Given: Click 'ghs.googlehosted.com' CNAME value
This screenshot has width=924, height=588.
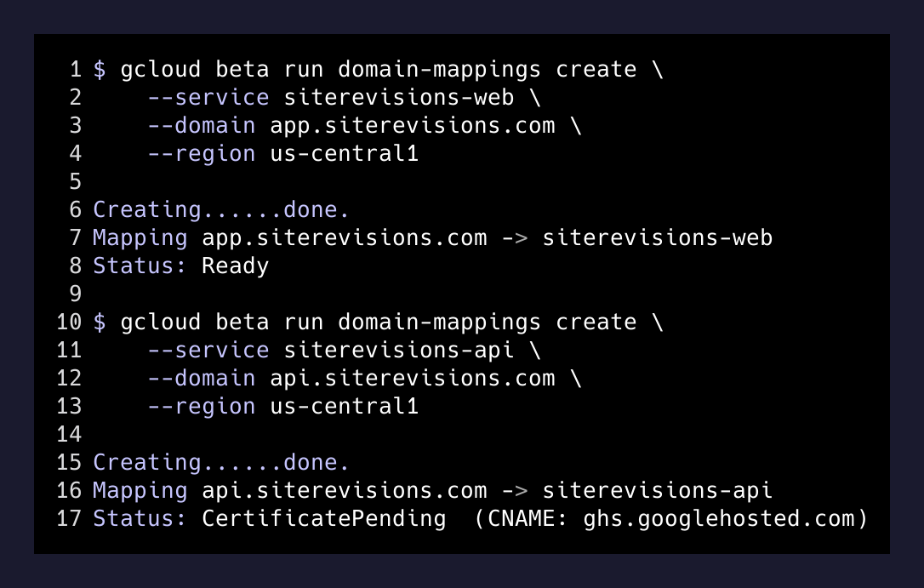Looking at the screenshot, I should (719, 518).
